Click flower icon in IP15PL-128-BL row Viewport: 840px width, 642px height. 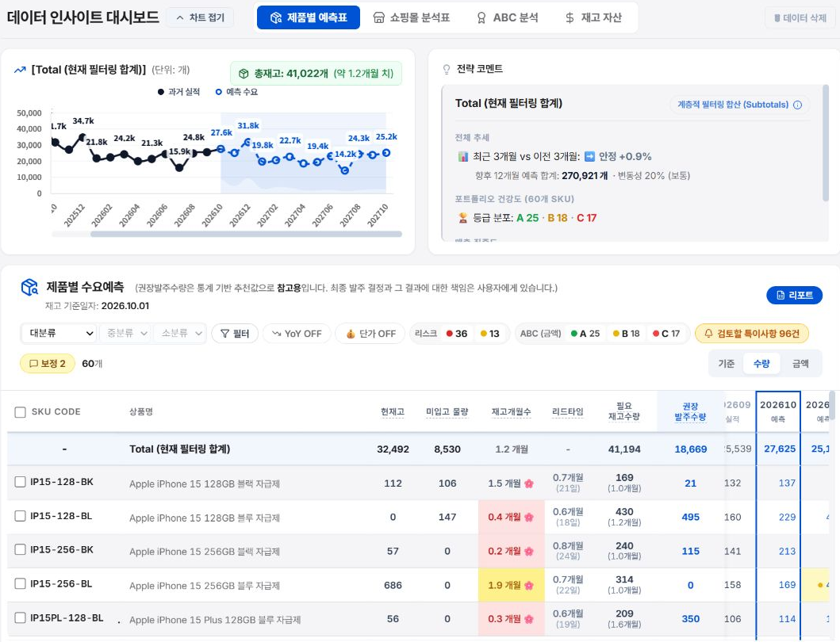tap(529, 619)
